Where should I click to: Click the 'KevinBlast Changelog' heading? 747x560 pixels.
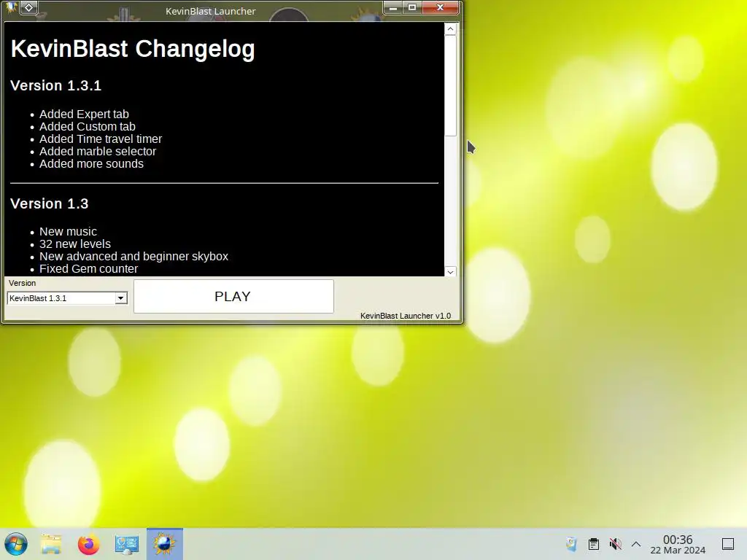(x=133, y=49)
